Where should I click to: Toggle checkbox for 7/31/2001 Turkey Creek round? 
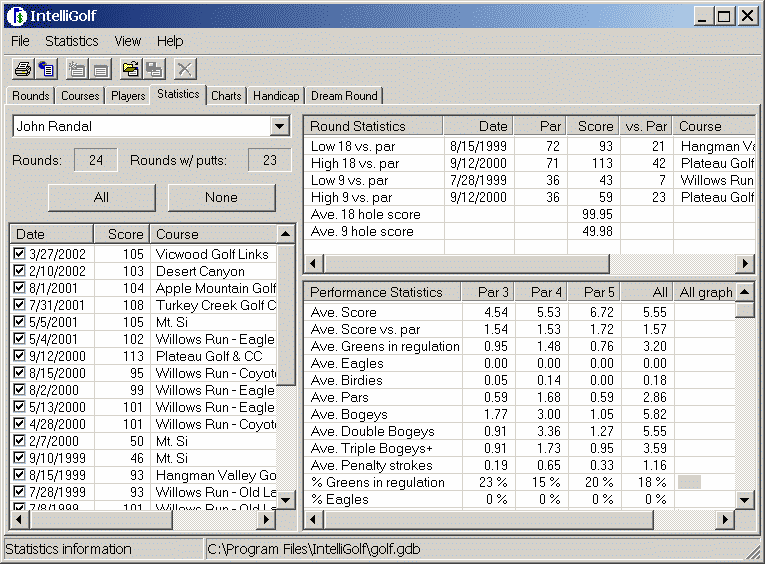pos(19,305)
